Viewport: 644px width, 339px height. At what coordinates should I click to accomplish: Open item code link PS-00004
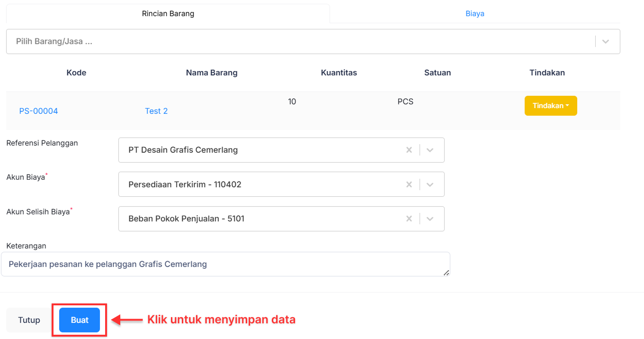(x=38, y=110)
